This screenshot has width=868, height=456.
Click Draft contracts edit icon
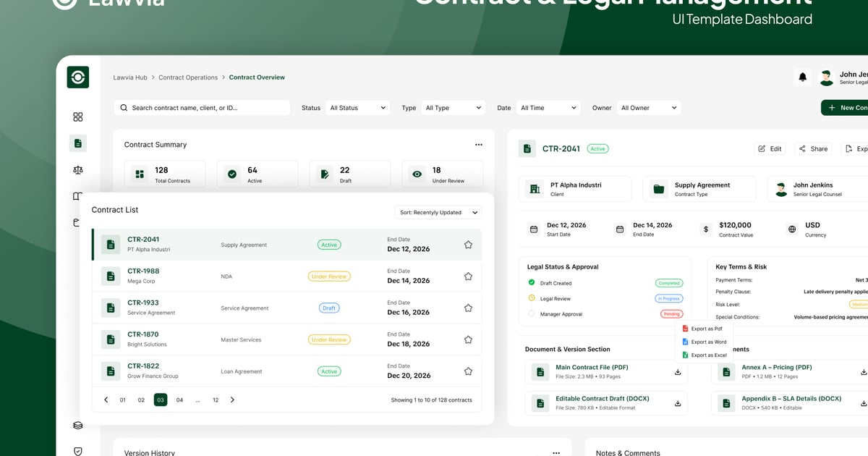(x=325, y=174)
